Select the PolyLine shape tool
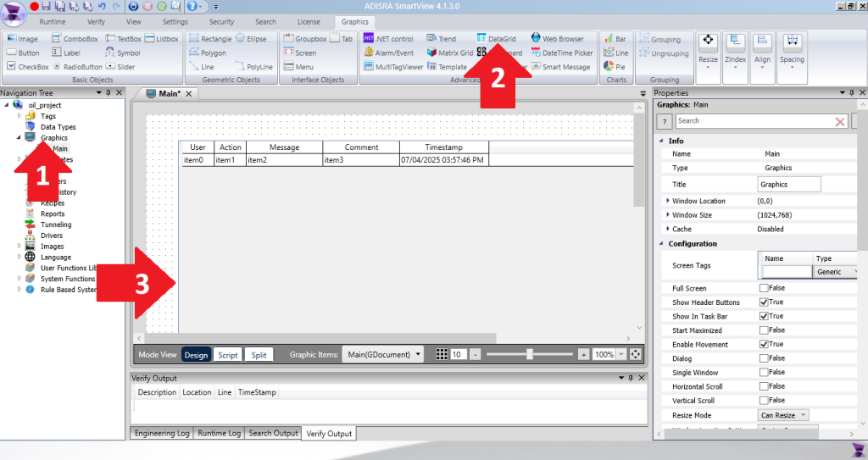Viewport: 868px width, 460px height. (x=254, y=66)
